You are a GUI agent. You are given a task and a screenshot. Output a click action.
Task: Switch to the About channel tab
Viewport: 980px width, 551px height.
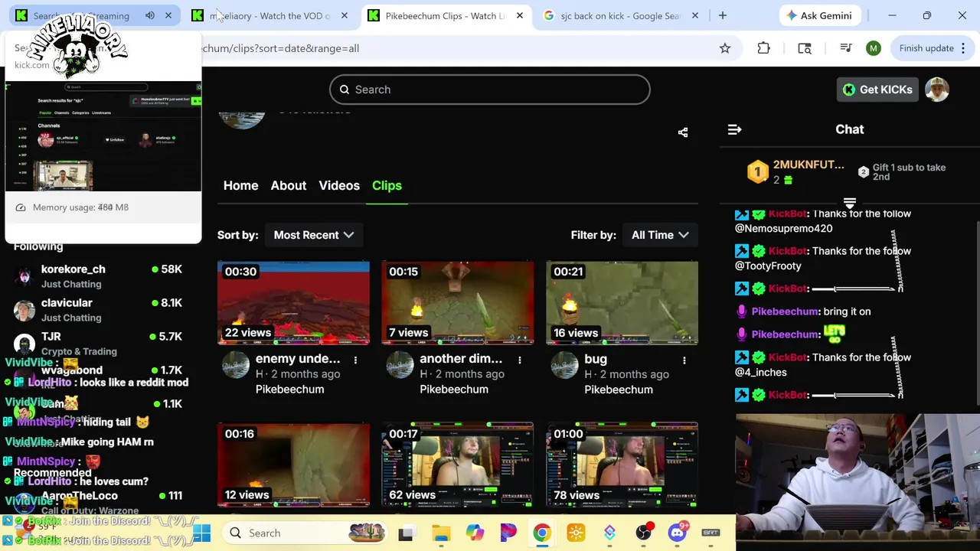[x=289, y=185]
